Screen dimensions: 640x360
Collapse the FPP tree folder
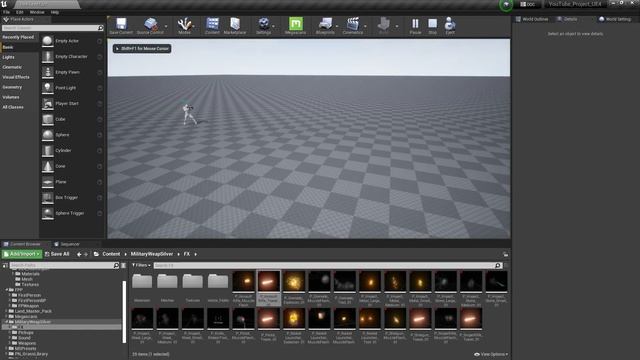[x=7, y=290]
